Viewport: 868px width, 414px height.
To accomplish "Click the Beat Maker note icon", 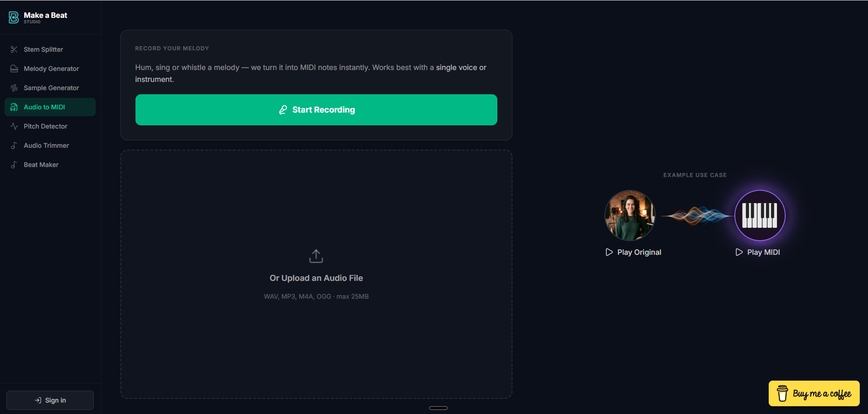I will tap(14, 165).
